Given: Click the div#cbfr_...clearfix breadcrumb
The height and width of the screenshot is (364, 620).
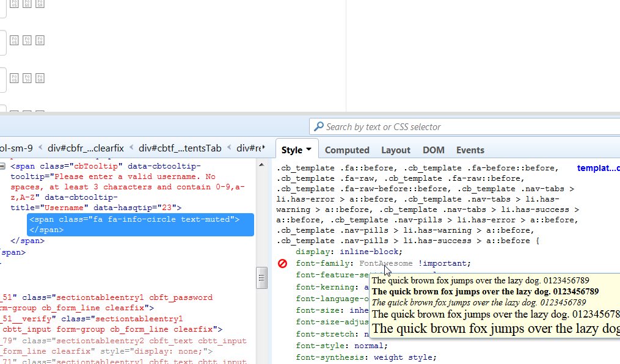Looking at the screenshot, I should pos(86,148).
